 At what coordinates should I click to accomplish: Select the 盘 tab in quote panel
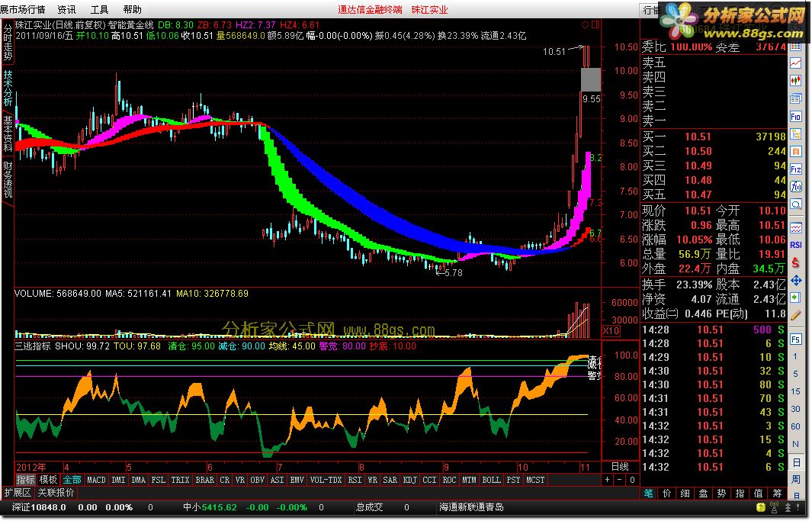(x=703, y=494)
